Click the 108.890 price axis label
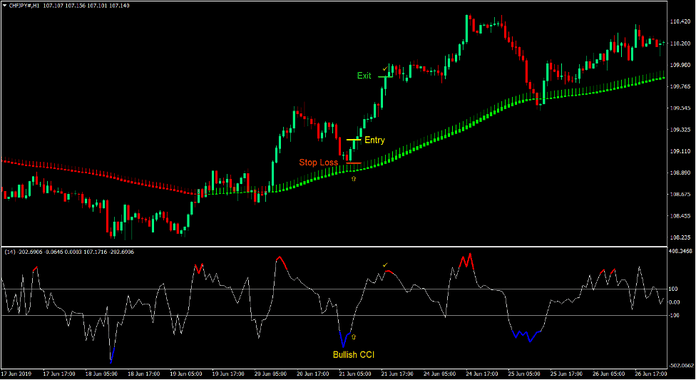Image resolution: width=696 pixels, height=380 pixels. tap(680, 173)
